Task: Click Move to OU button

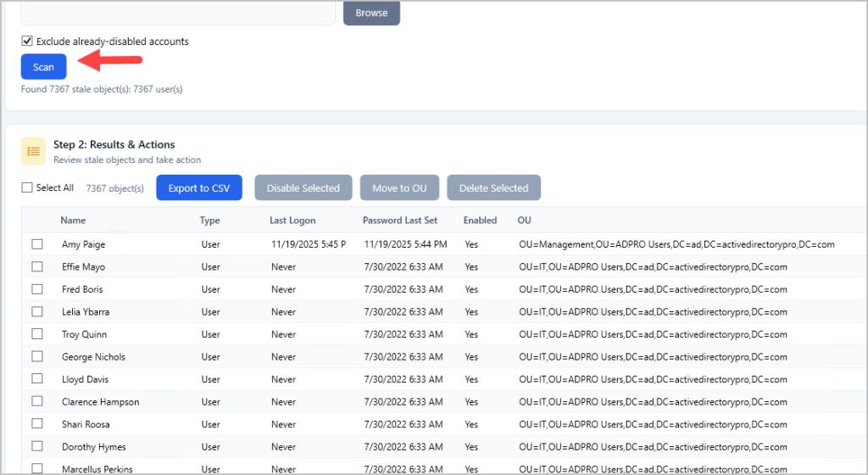Action: (399, 187)
